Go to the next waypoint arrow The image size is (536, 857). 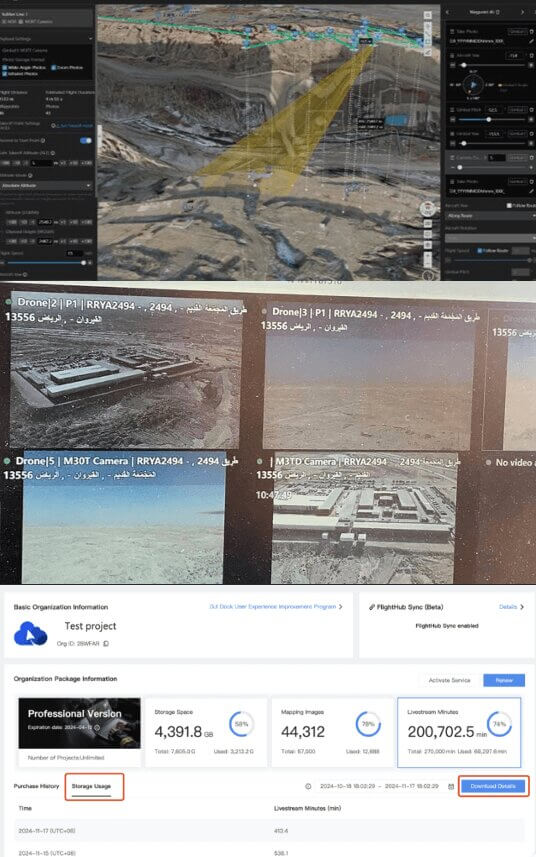pyautogui.click(x=522, y=11)
